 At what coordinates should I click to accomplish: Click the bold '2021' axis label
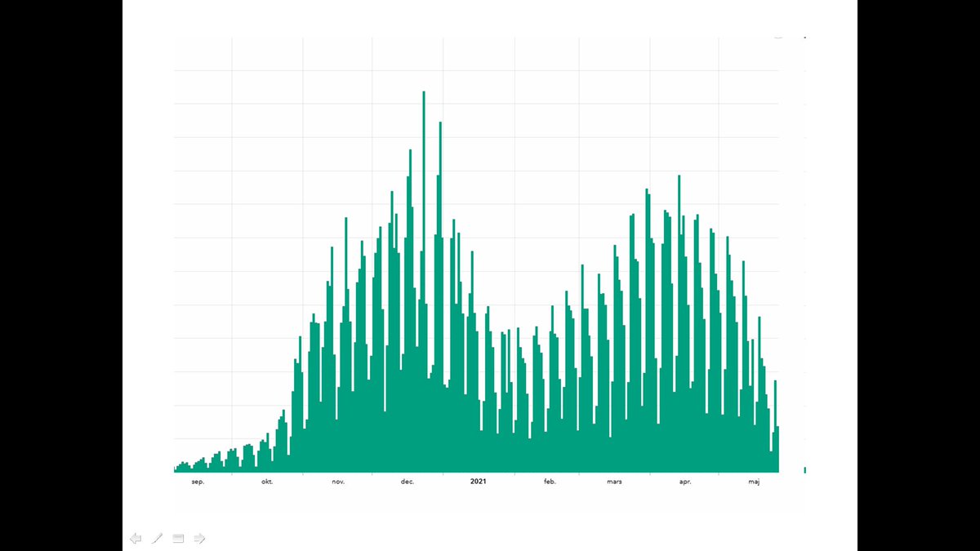(479, 482)
